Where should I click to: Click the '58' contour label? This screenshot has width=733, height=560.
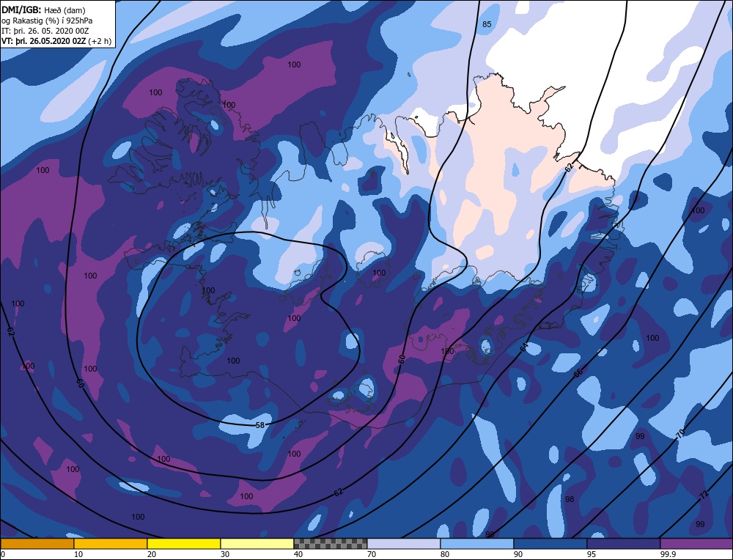(260, 425)
